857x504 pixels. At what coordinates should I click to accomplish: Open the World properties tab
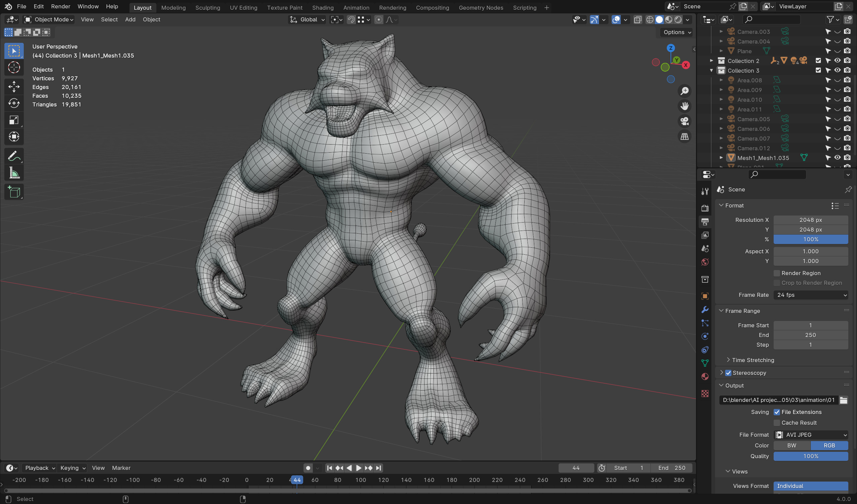pyautogui.click(x=705, y=262)
